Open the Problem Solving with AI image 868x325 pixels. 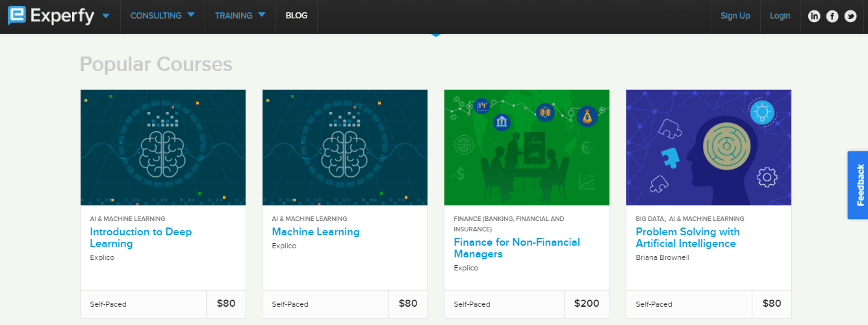[709, 148]
